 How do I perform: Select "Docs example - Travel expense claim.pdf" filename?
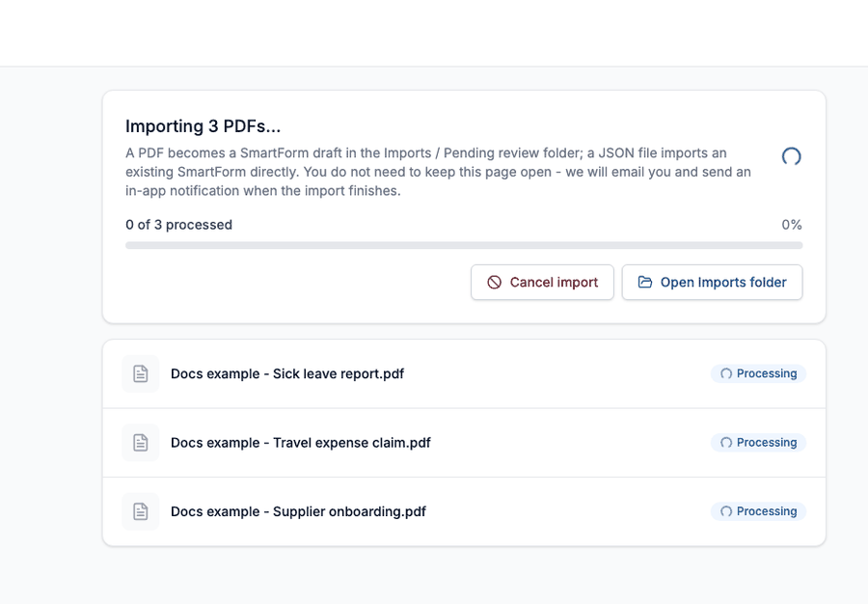(x=301, y=443)
